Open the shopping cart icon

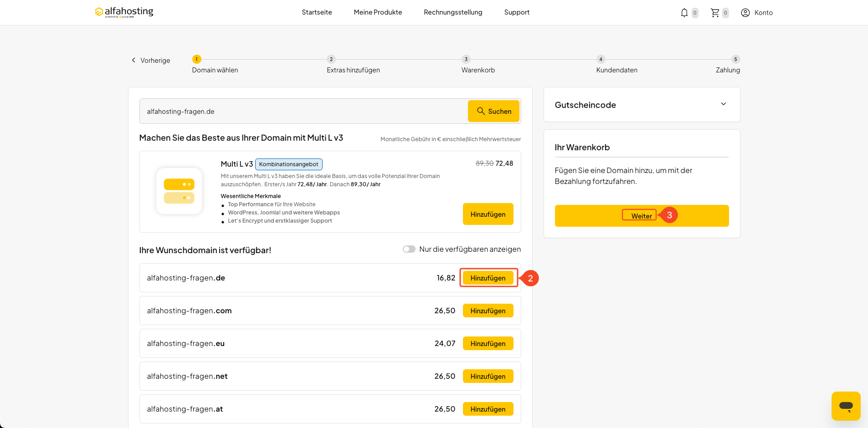click(x=715, y=13)
